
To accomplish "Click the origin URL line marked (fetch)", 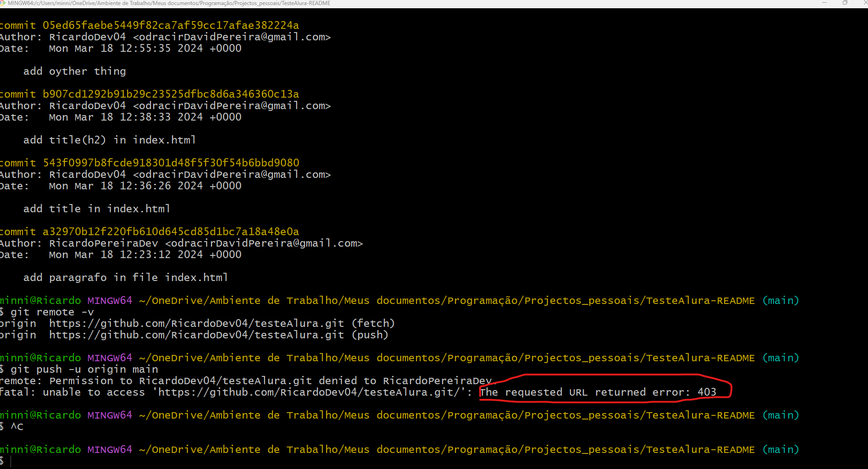I will [197, 323].
